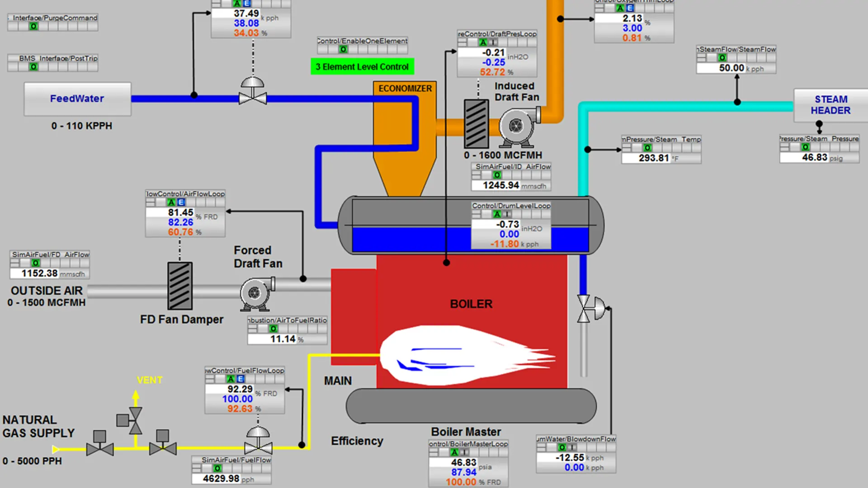Viewport: 868px width, 488px height.
Task: Click the natural gas vent valve
Action: coord(130,421)
